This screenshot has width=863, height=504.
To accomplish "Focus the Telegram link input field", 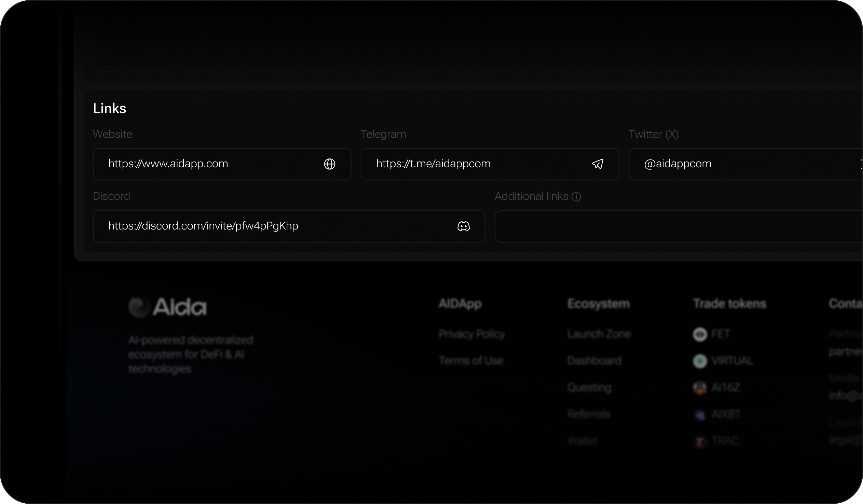I will click(x=472, y=164).
